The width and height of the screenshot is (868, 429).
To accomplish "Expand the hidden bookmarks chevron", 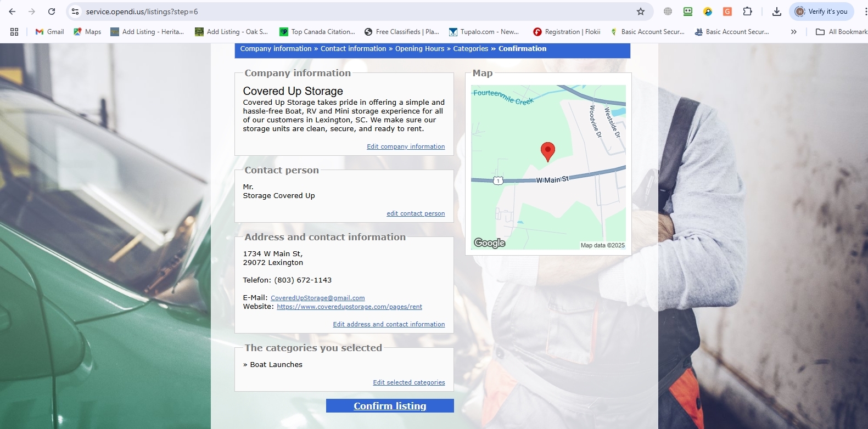I will coord(793,32).
